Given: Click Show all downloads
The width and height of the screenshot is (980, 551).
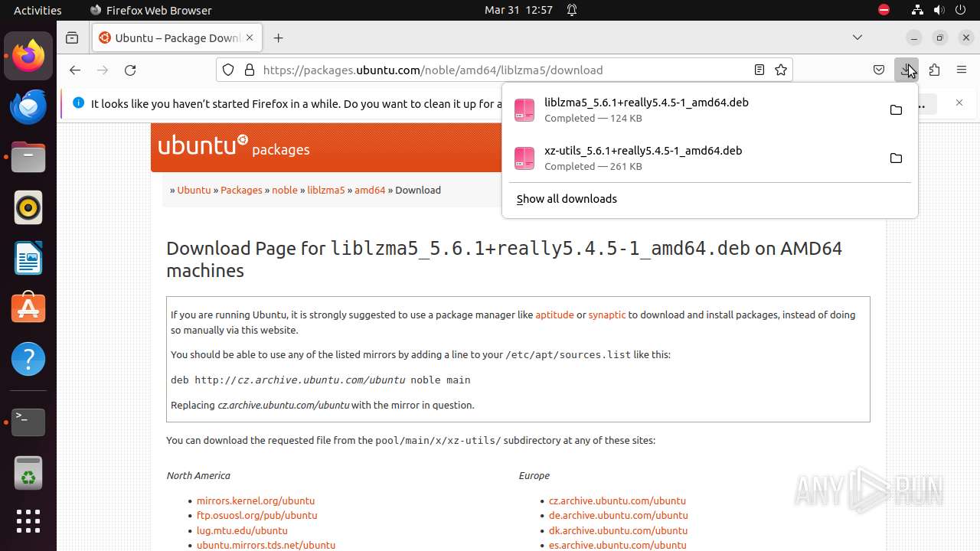Looking at the screenshot, I should pos(567,199).
